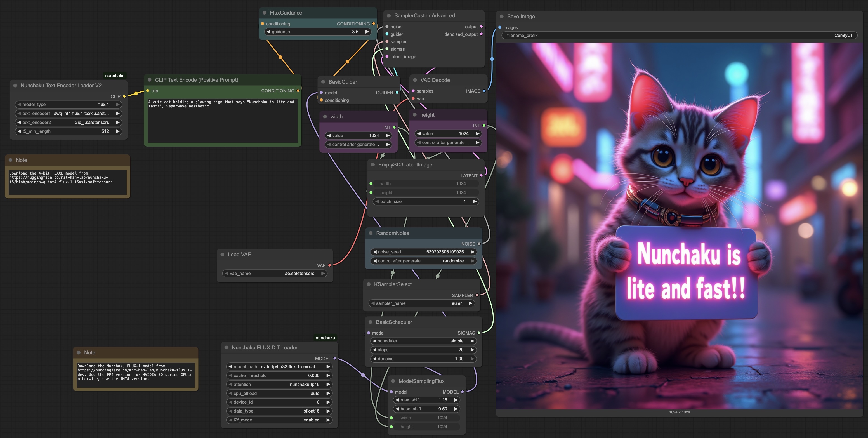
Task: Adjust the guidance value in FluxGuidance
Action: click(355, 32)
